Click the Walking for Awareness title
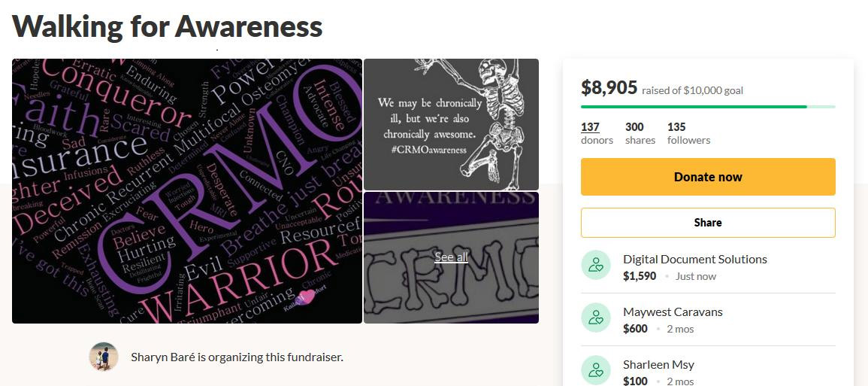Viewport: 868px width, 386px height. pyautogui.click(x=168, y=26)
